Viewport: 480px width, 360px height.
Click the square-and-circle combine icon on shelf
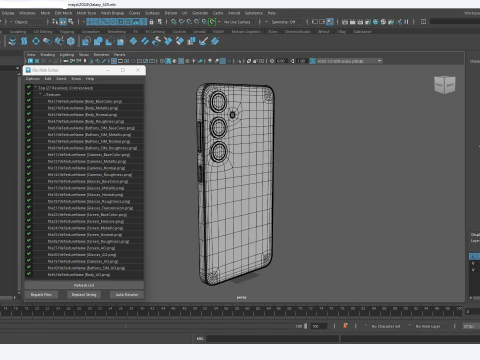98,41
